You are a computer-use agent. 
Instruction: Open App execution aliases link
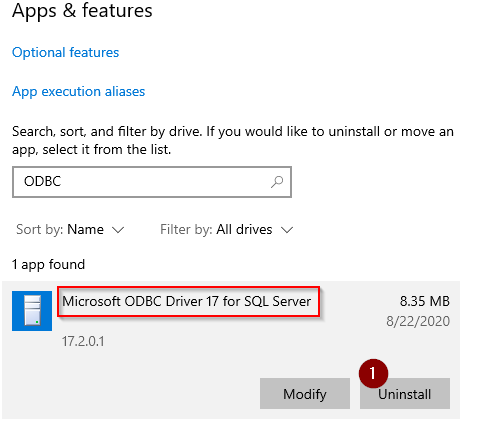pos(79,91)
